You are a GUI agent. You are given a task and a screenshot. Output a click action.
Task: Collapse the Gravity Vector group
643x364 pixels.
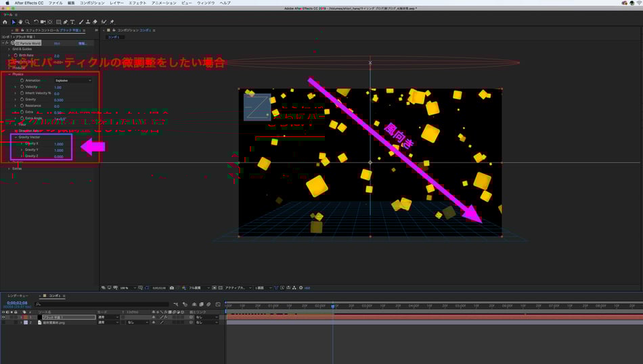pos(15,137)
